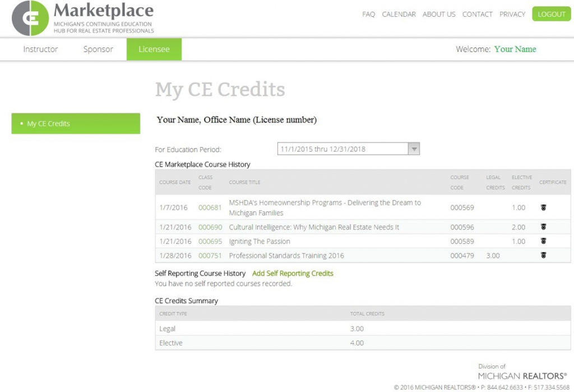Go to About Us
This screenshot has width=574, height=392.
439,14
